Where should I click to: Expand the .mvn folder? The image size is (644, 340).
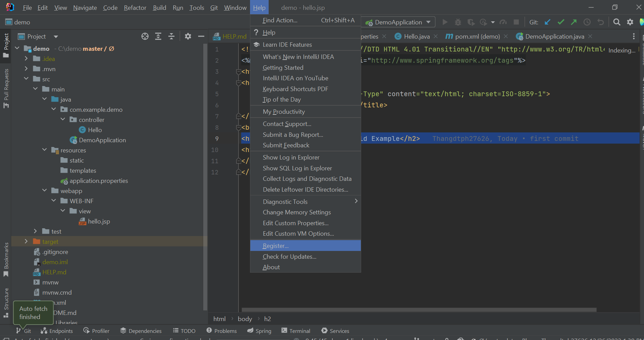(26, 69)
